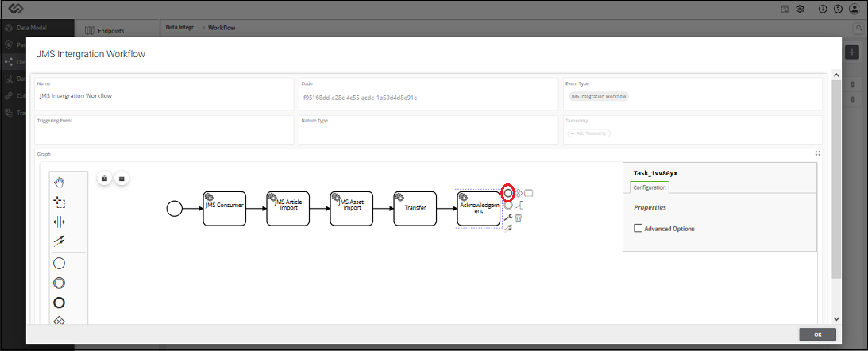This screenshot has height=351, width=868.
Task: Click the wrench change-type icon
Action: click(x=507, y=218)
